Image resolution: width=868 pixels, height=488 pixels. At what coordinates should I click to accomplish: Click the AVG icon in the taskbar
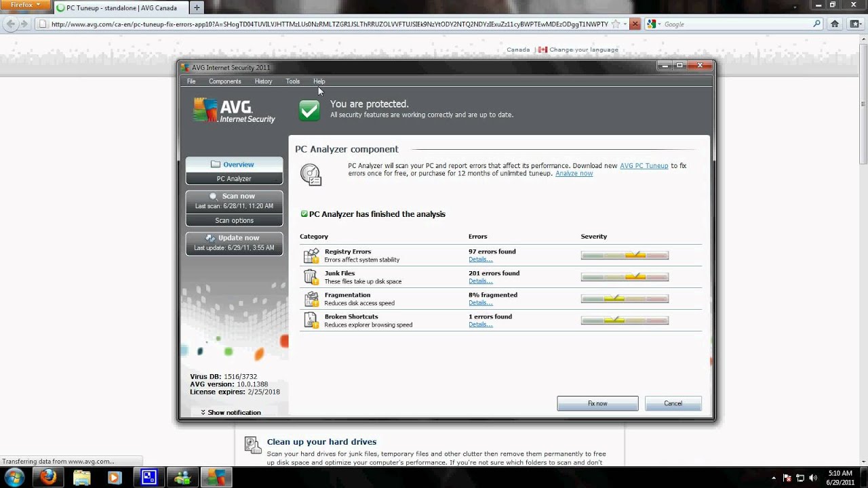click(216, 477)
